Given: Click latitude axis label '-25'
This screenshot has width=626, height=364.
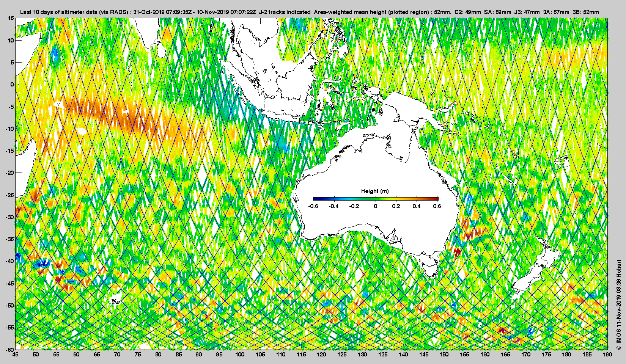Looking at the screenshot, I should (10, 195).
